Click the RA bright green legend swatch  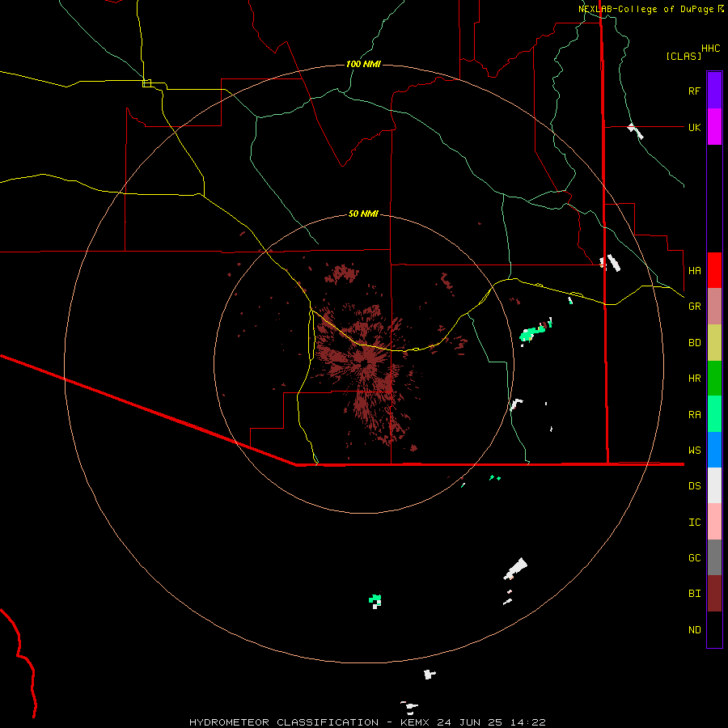point(714,414)
